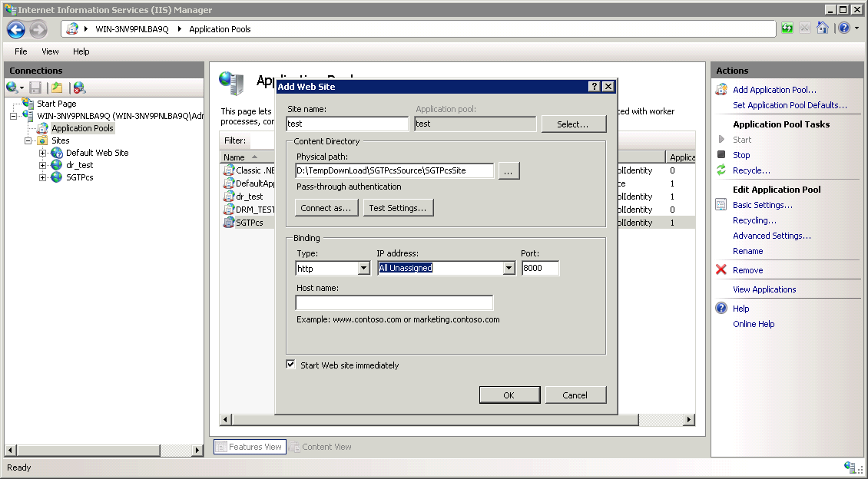Open dropdown arrow next to the address bar Help icon
This screenshot has width=868, height=479.
click(x=857, y=28)
